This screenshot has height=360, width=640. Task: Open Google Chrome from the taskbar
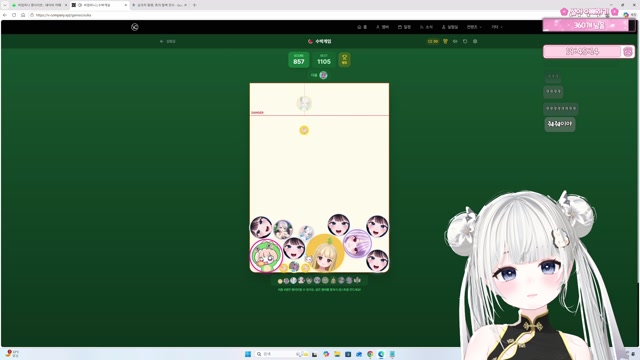point(370,354)
